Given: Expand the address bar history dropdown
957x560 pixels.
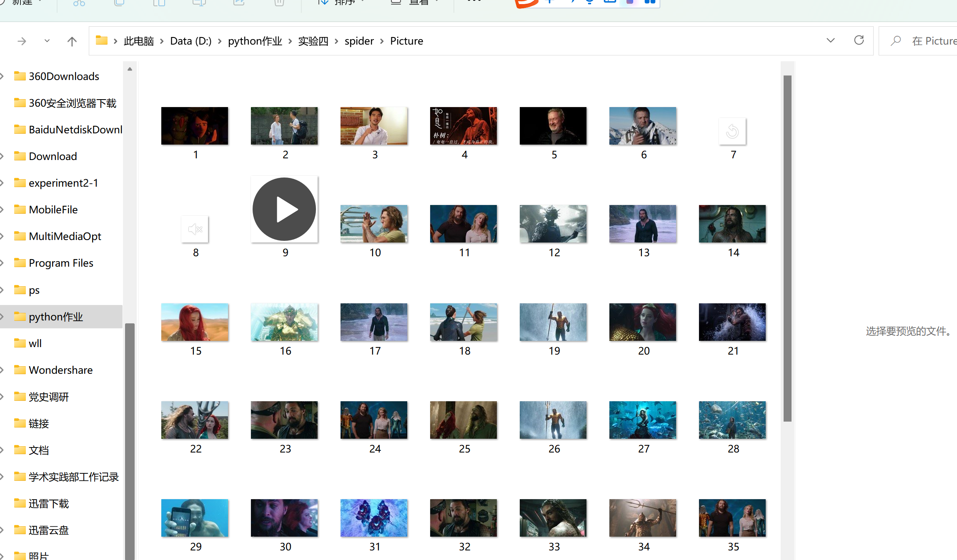Looking at the screenshot, I should tap(830, 40).
